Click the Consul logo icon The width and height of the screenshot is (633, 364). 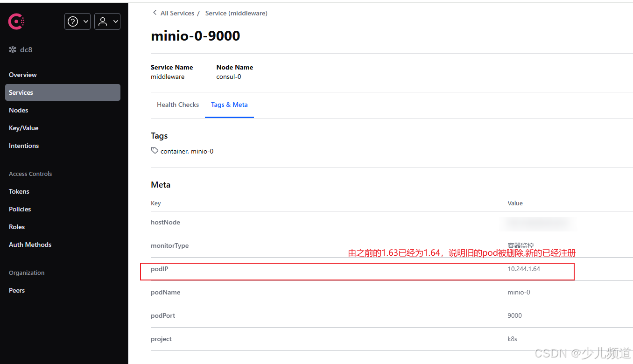16,21
